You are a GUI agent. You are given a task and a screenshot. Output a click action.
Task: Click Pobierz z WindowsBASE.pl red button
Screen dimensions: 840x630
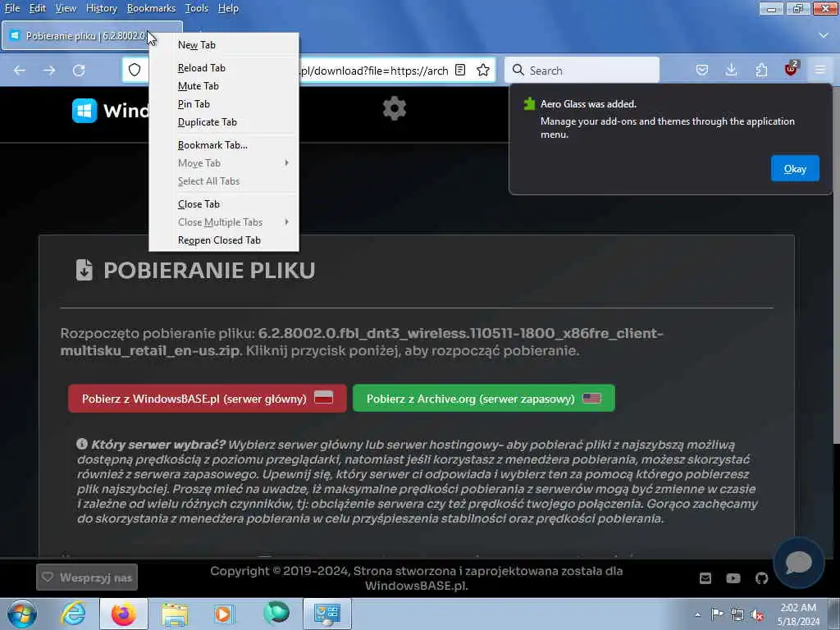pos(208,399)
